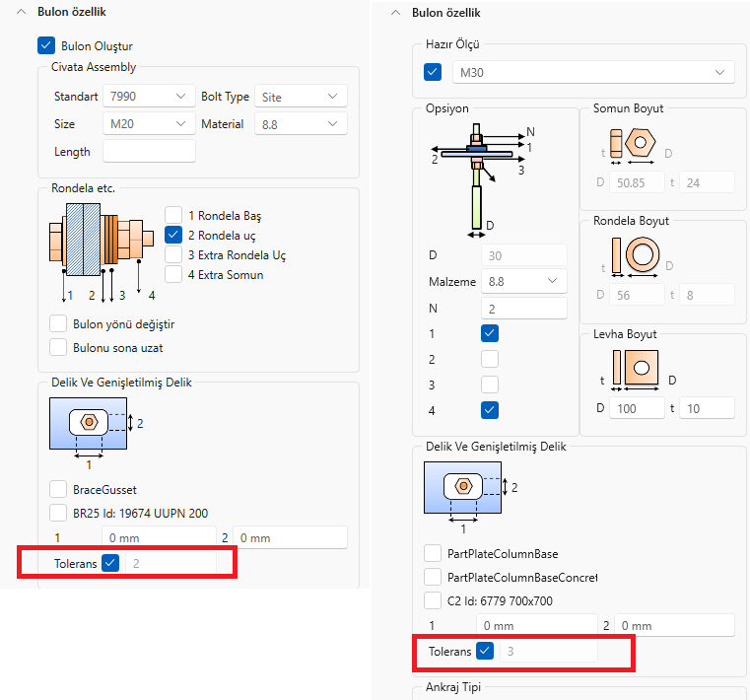Click left panel slotted hole diagram
Image resolution: width=750 pixels, height=700 pixels.
[90, 423]
